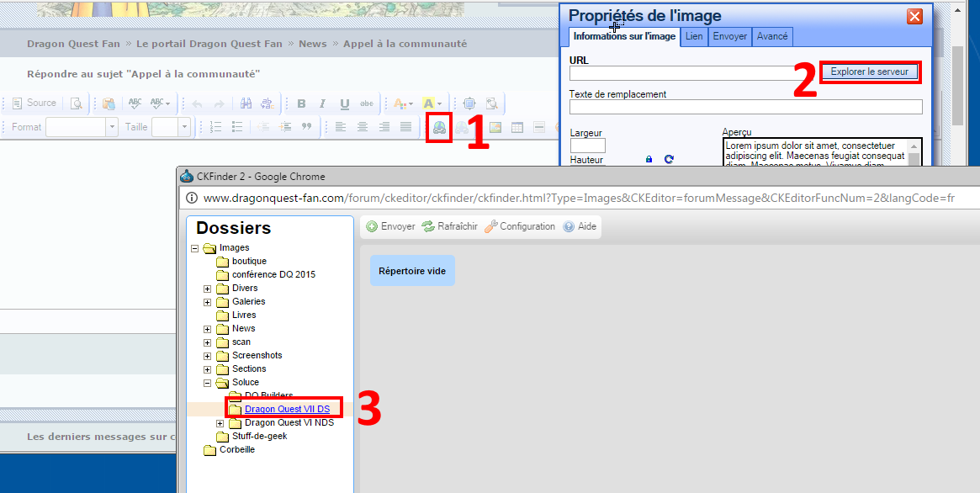Image resolution: width=980 pixels, height=493 pixels.
Task: Click the paste from Word clipboard icon
Action: pyautogui.click(x=109, y=103)
